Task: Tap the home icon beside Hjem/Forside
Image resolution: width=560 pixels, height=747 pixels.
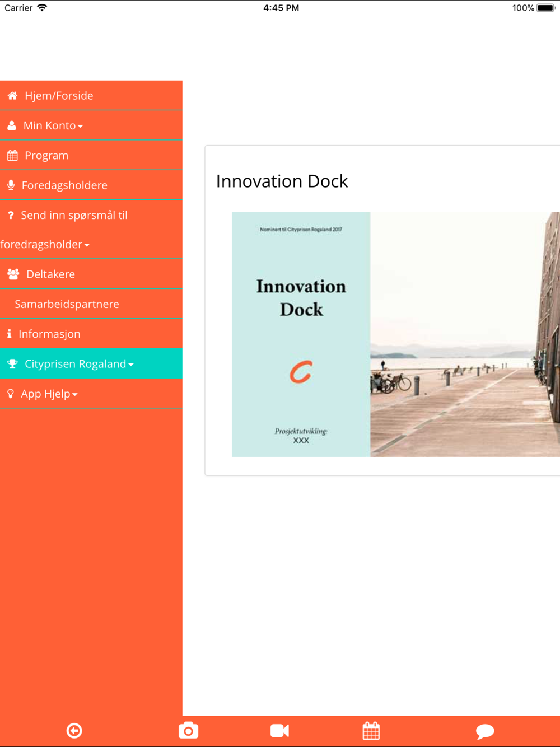Action: [x=12, y=96]
